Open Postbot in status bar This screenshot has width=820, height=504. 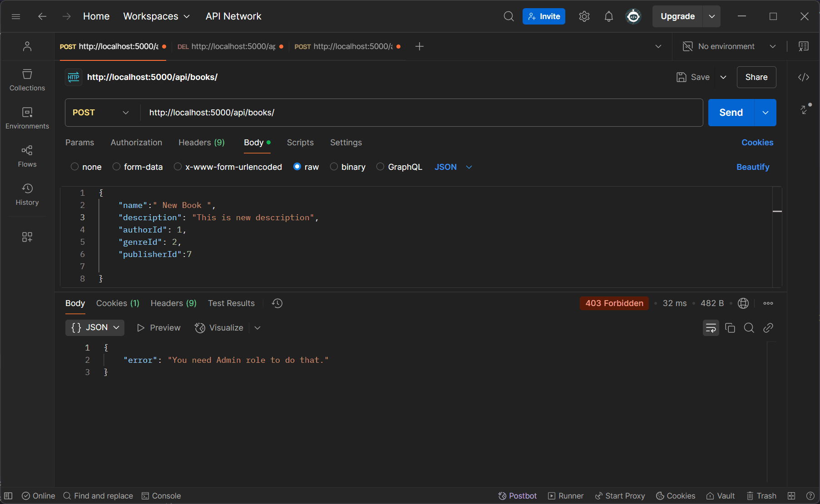tap(518, 496)
